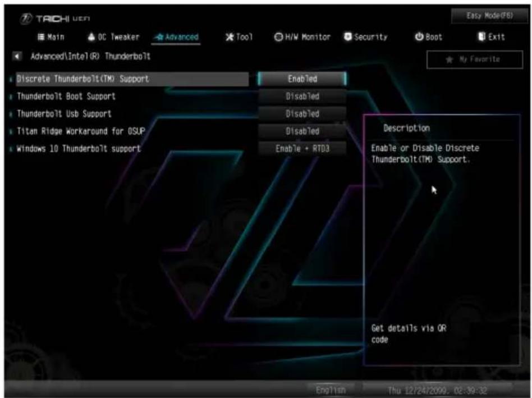Select the Discrete Thunderbolt(TM) Support row
This screenshot has height=398, width=532.
tap(132, 79)
